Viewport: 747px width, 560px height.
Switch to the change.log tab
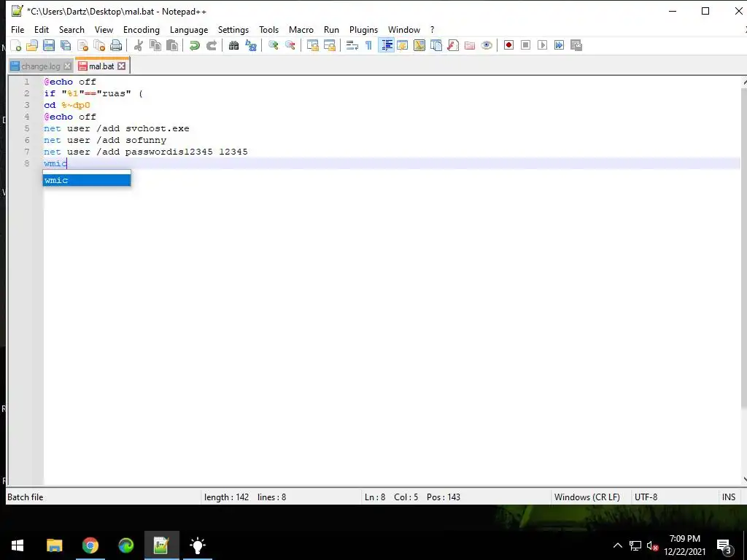pos(41,66)
